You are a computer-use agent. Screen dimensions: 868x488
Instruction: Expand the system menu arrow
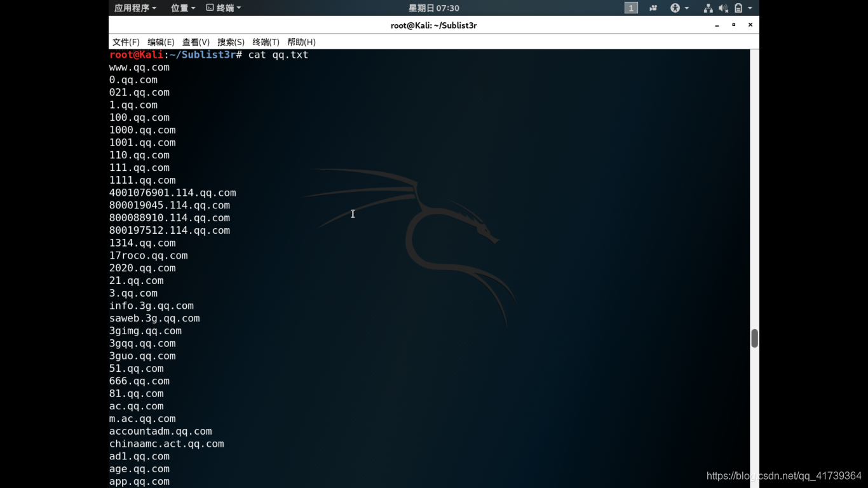pos(750,8)
